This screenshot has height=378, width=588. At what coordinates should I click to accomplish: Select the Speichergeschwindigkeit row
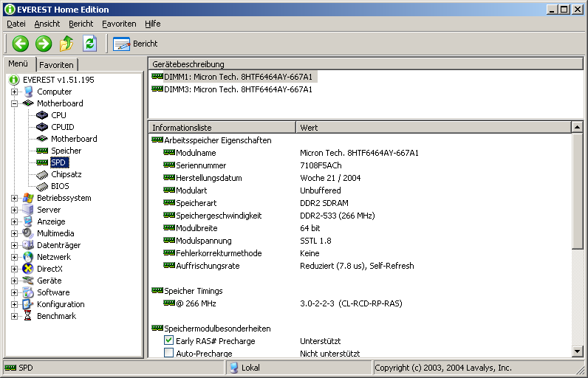point(360,216)
